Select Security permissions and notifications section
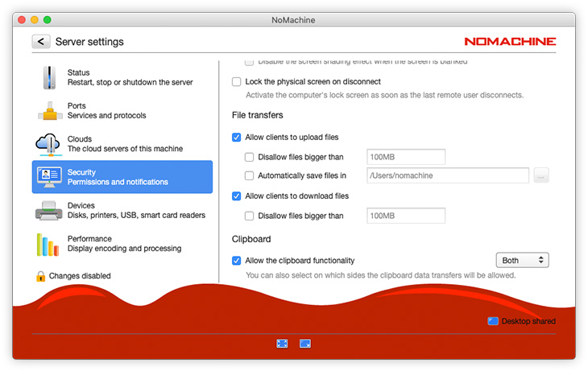This screenshot has height=371, width=588. [x=122, y=177]
